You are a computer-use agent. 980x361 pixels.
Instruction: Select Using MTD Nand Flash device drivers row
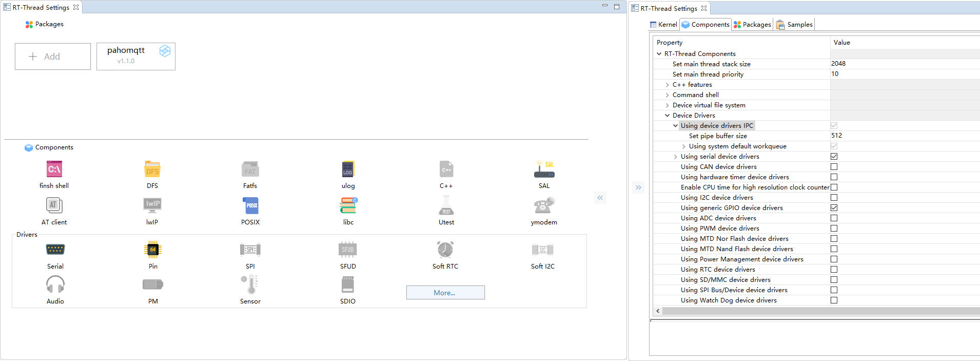click(x=737, y=249)
